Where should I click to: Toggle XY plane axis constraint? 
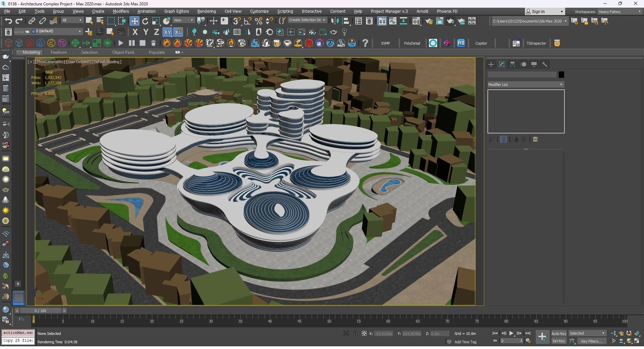pyautogui.click(x=167, y=32)
